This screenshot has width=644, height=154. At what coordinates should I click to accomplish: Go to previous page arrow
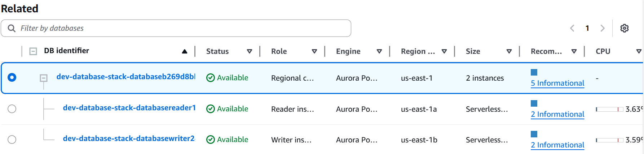[x=572, y=28]
